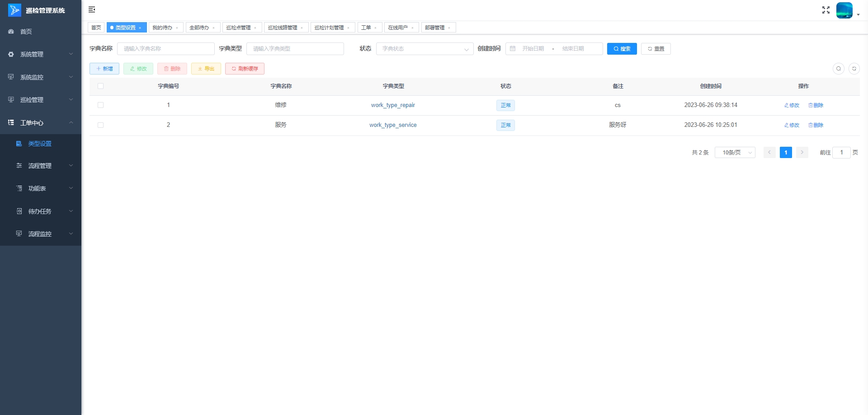Close the 在线用户 tab
The height and width of the screenshot is (415, 868).
(x=413, y=28)
